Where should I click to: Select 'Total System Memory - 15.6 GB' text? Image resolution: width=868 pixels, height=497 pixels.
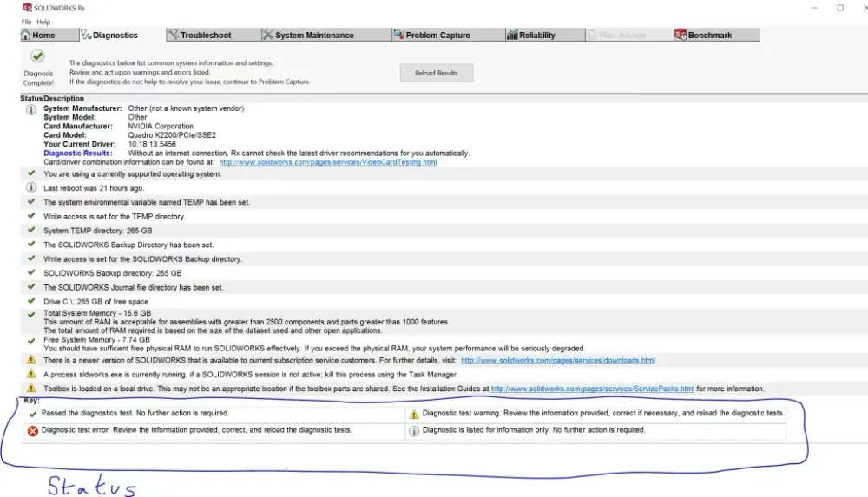point(97,313)
